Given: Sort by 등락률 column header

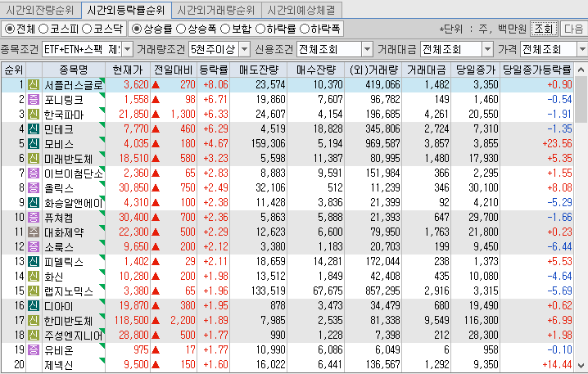Looking at the screenshot, I should (214, 70).
